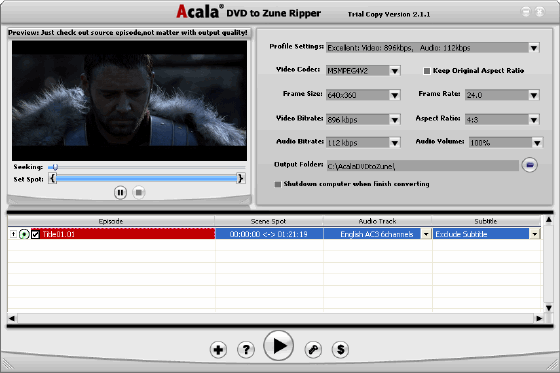This screenshot has width=560, height=373.
Task: Click the left brace start spot marker
Action: (x=52, y=178)
